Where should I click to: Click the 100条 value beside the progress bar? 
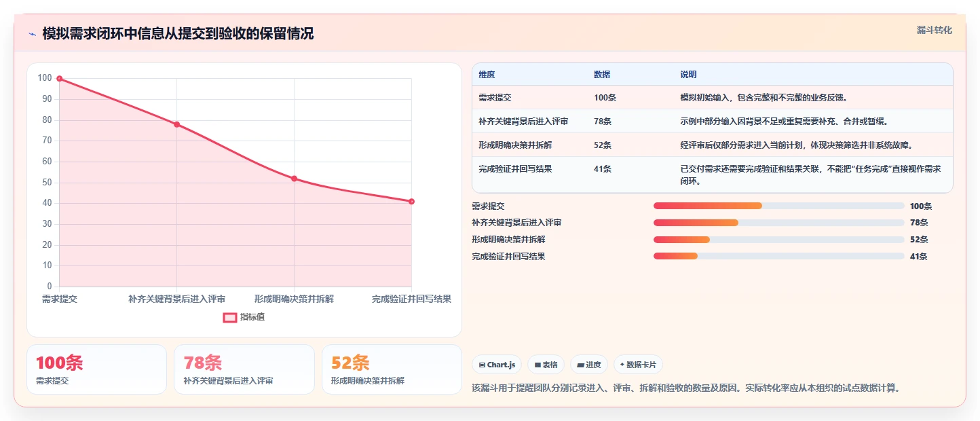pyautogui.click(x=921, y=206)
